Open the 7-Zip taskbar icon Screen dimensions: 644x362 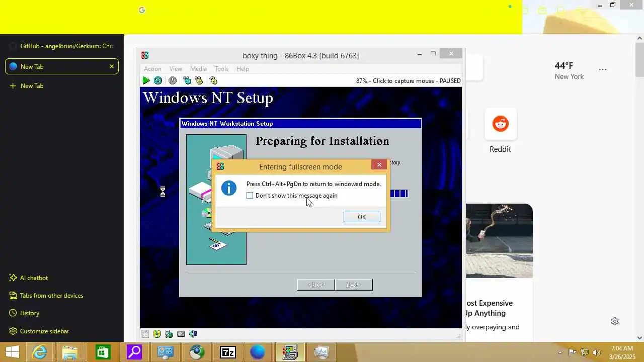228,352
